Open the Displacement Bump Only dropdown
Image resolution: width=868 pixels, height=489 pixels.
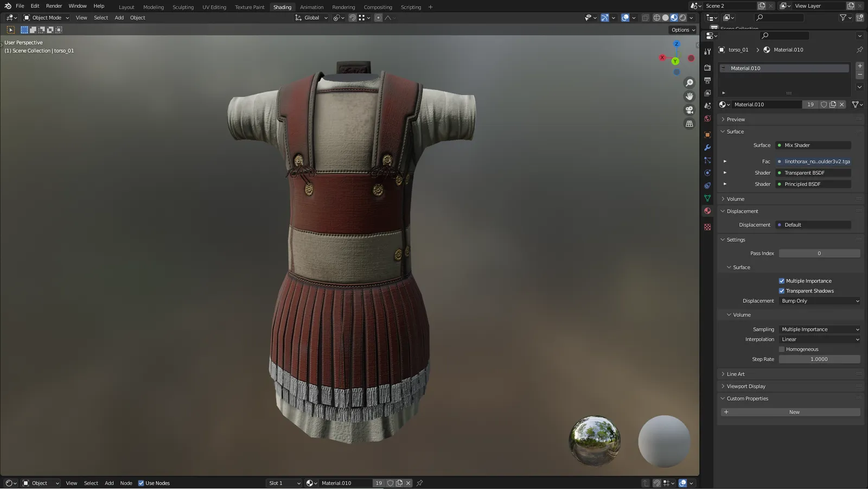tap(820, 301)
